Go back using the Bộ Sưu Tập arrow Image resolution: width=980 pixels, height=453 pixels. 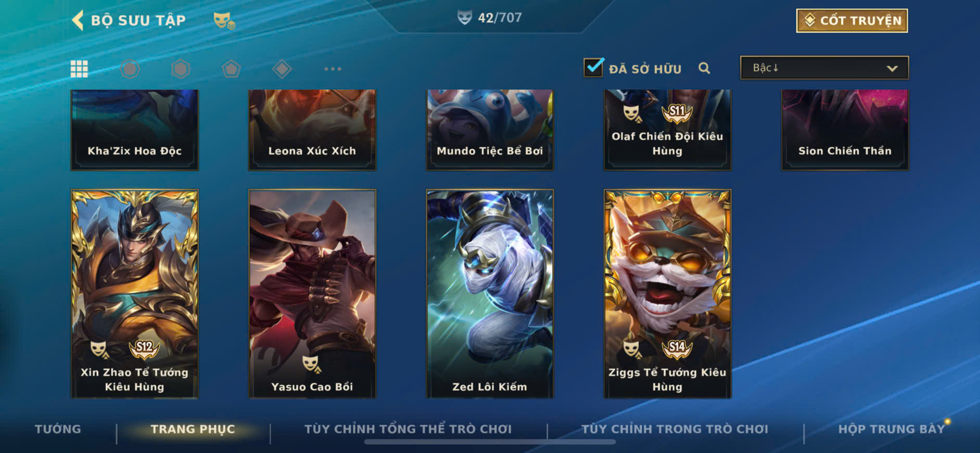point(78,20)
